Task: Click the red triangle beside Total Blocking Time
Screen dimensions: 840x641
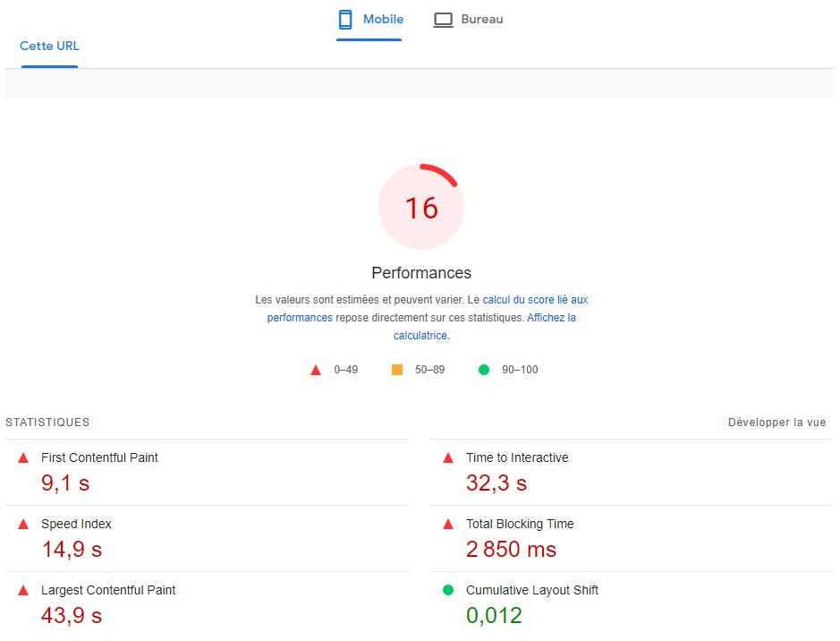Action: point(448,524)
